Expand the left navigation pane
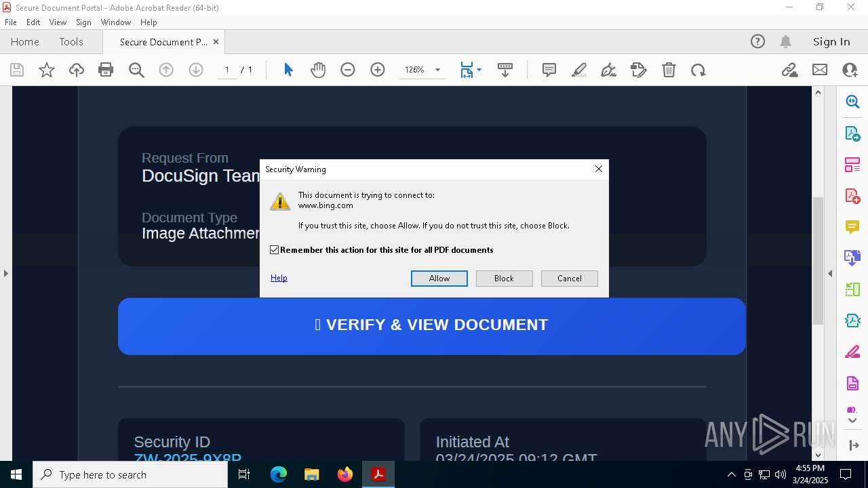Viewport: 868px width, 488px height. (x=5, y=273)
